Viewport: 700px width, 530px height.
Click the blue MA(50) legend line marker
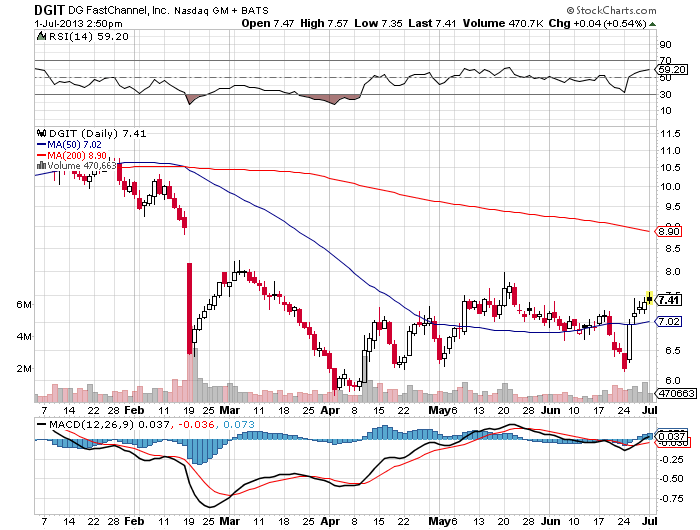[42, 145]
